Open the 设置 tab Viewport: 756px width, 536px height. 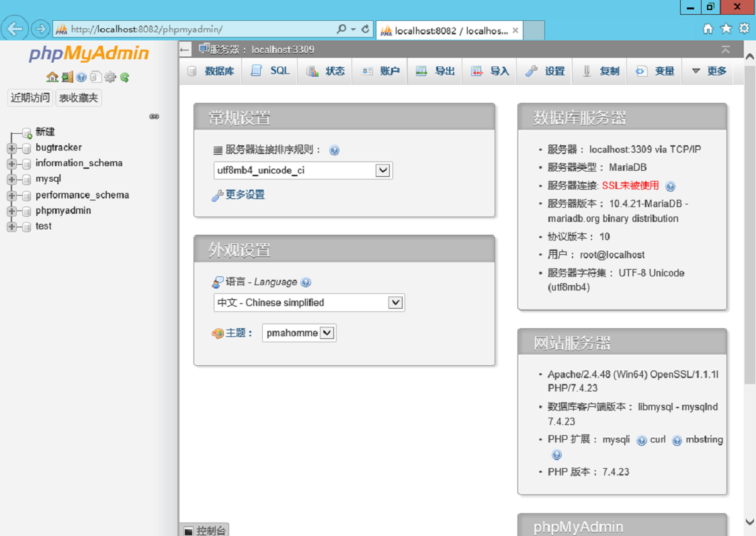pos(545,71)
